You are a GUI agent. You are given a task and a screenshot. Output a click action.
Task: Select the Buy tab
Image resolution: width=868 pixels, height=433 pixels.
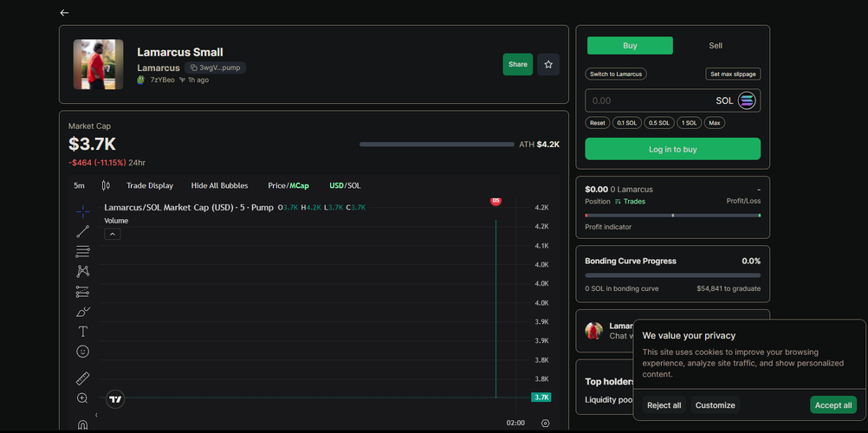click(x=630, y=46)
